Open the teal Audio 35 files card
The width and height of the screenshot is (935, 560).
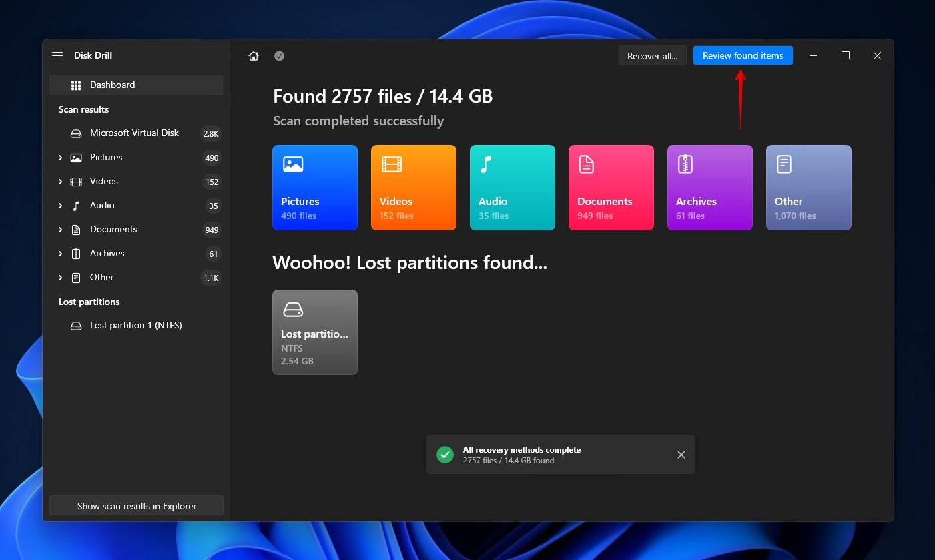[513, 188]
